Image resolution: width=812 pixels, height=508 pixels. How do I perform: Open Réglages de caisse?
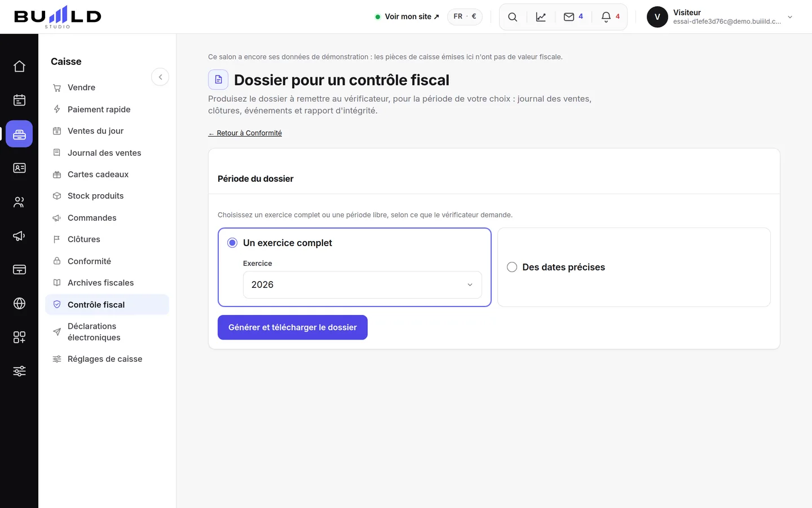pyautogui.click(x=107, y=359)
